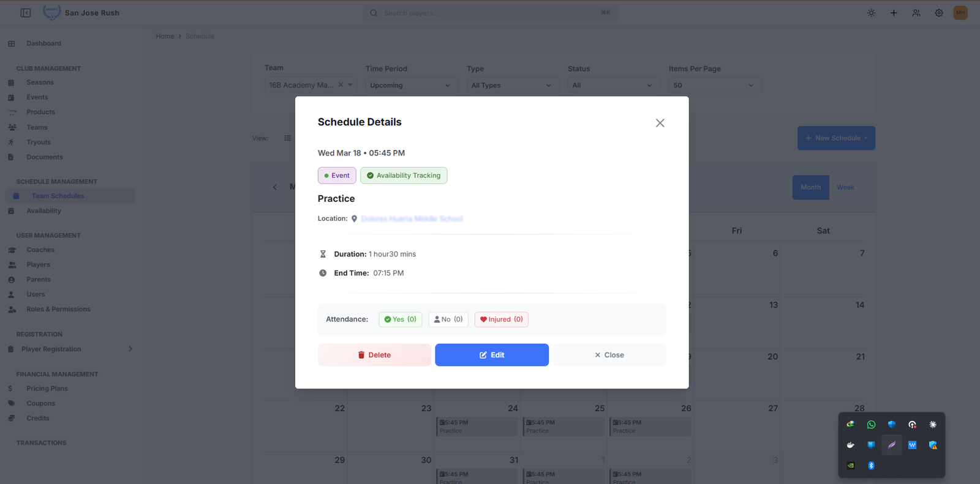Select the Yes (0) attendance chip
The image size is (980, 484).
(401, 319)
